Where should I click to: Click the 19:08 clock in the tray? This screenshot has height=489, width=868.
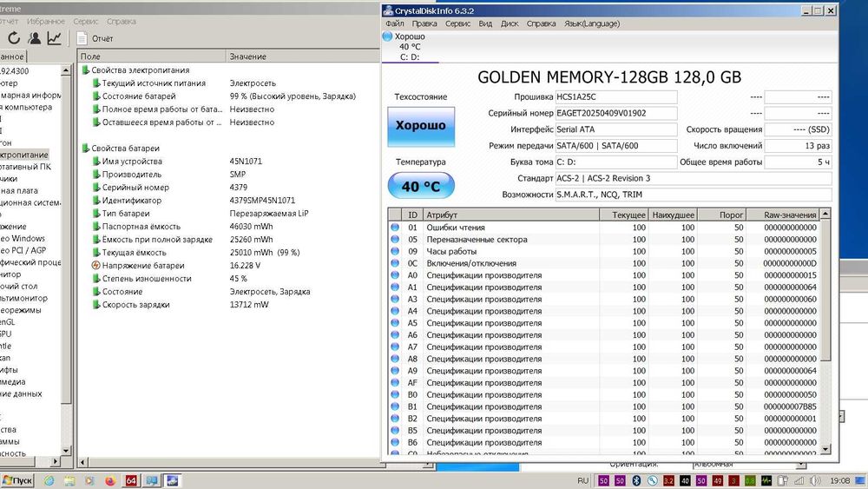point(839,480)
